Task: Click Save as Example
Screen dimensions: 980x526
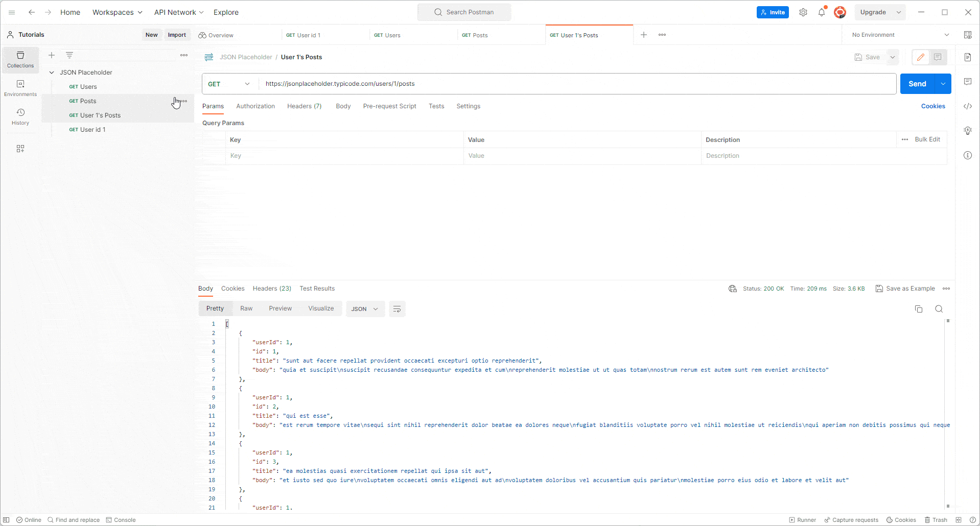Action: [905, 289]
